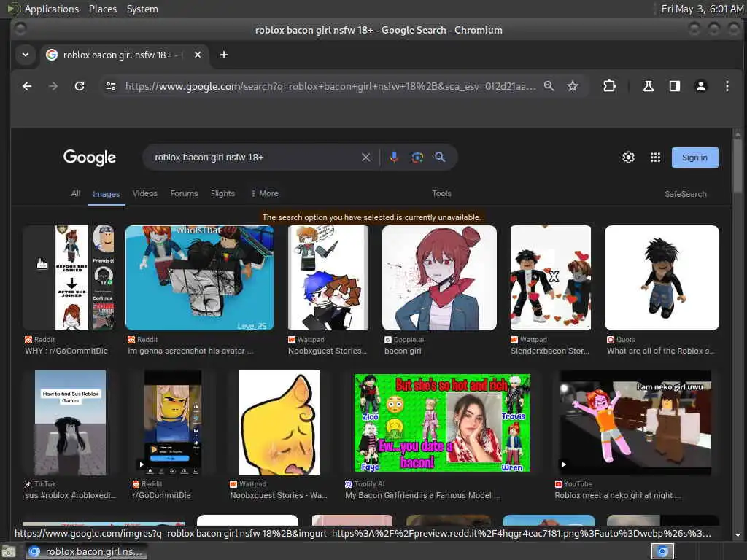Open the browser profile icon

tap(701, 86)
